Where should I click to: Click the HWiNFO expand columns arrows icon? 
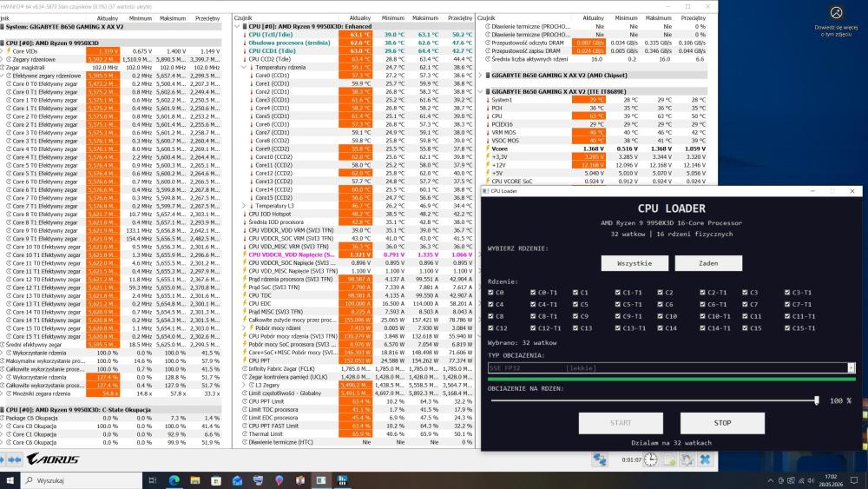click(x=15, y=459)
